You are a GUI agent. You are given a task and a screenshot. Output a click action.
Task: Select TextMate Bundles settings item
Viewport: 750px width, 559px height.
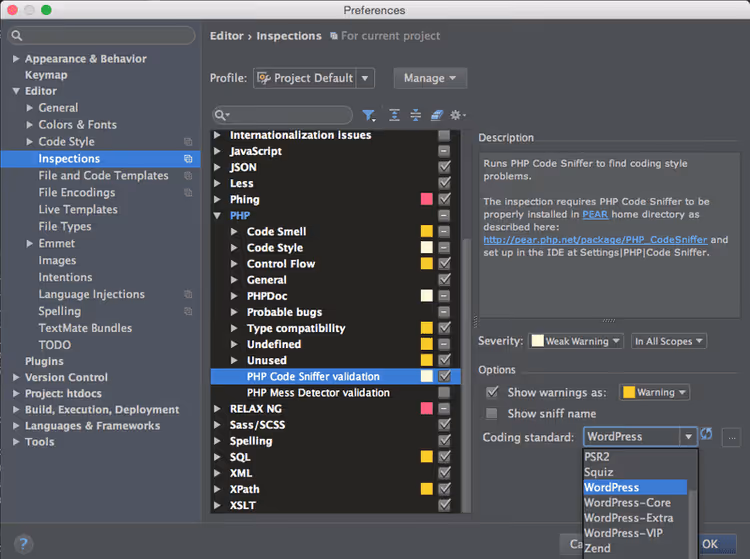click(85, 328)
